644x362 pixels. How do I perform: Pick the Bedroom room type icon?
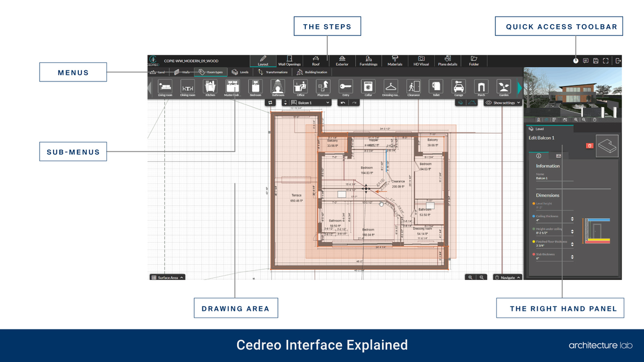[x=255, y=88]
